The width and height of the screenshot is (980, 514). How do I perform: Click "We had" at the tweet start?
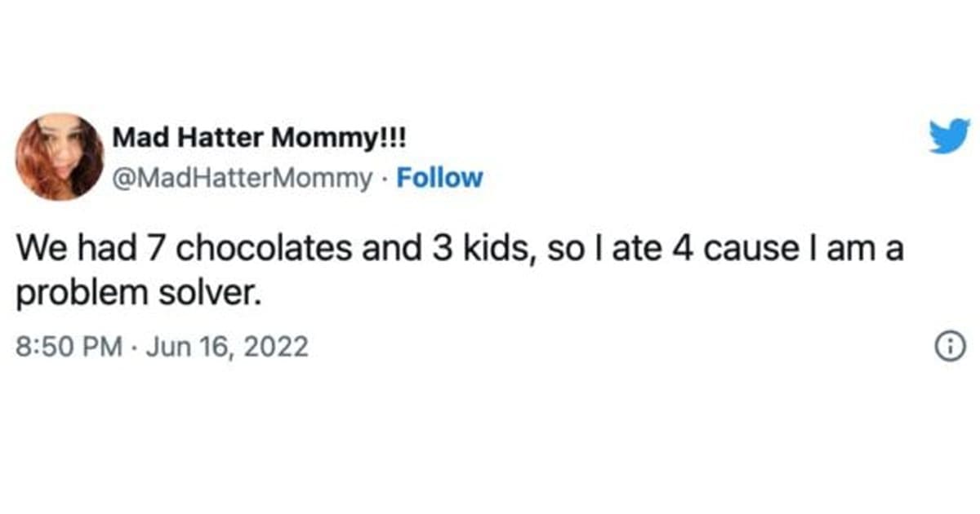pos(75,250)
